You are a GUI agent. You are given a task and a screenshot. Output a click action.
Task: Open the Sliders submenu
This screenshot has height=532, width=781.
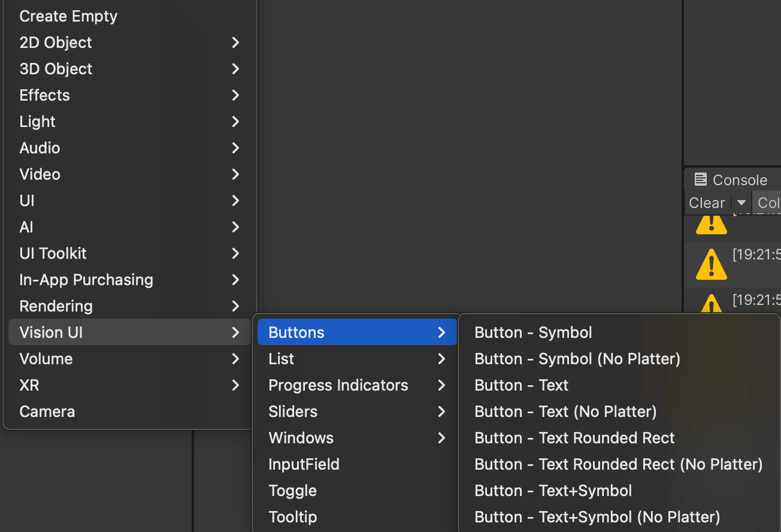click(x=357, y=412)
